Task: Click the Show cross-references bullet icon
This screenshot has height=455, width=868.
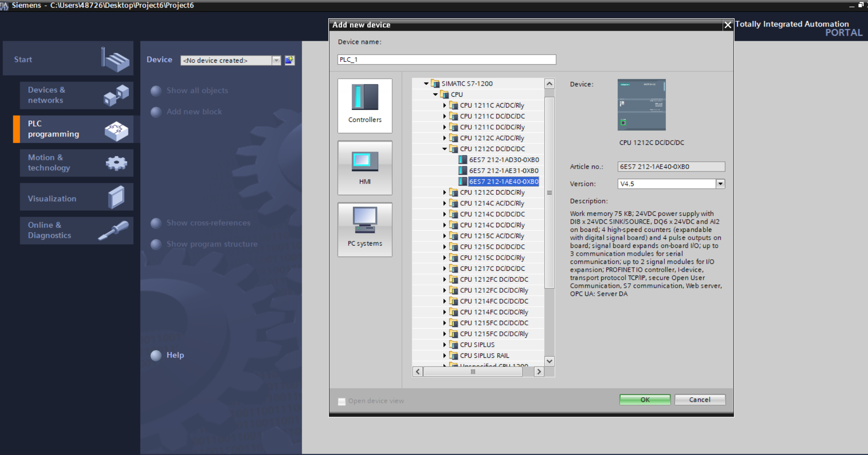Action: pos(156,223)
